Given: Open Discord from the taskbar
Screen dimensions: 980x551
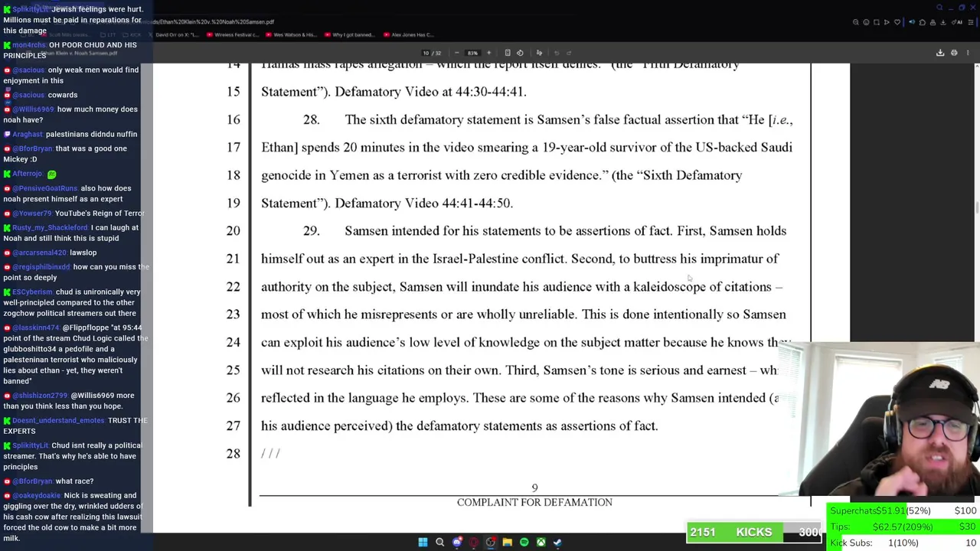Looking at the screenshot, I should pos(457,543).
